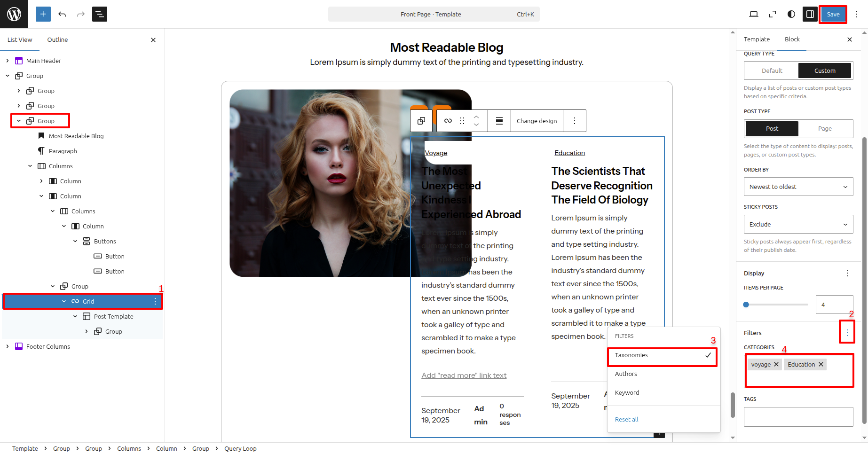Click the Tags input field
The image size is (868, 454).
[798, 417]
